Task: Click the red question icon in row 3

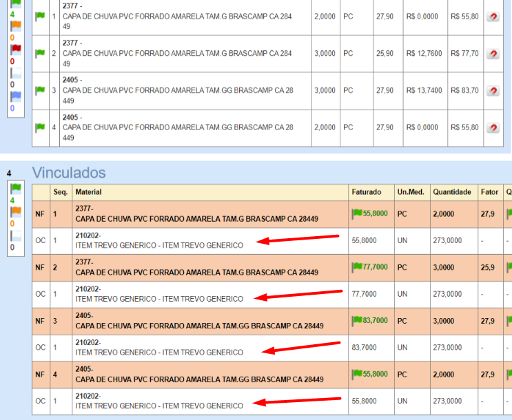Action: click(493, 91)
